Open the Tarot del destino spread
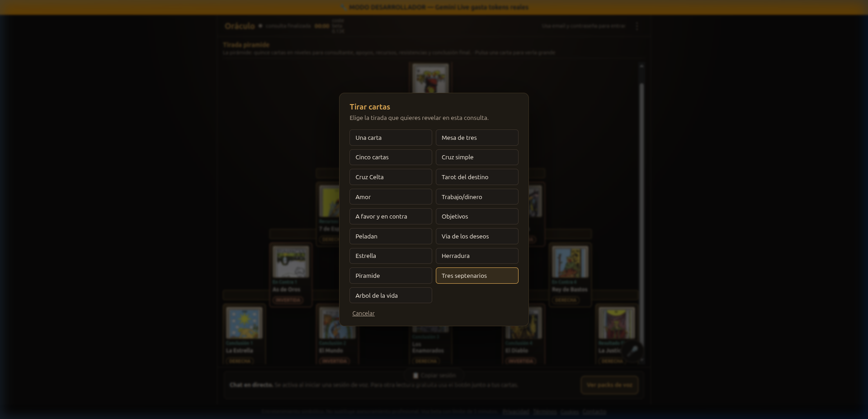This screenshot has width=868, height=419. tap(477, 177)
